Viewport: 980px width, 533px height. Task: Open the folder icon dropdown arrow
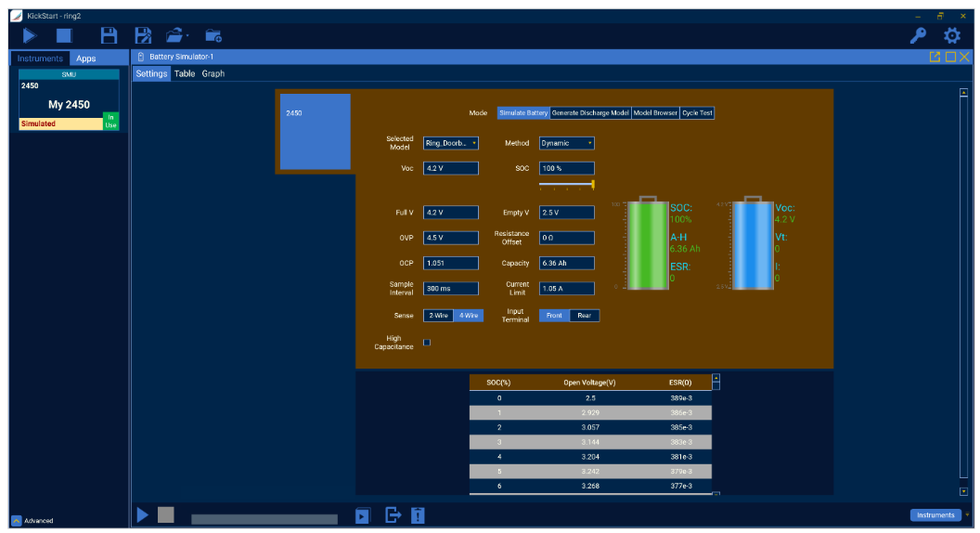(x=188, y=36)
